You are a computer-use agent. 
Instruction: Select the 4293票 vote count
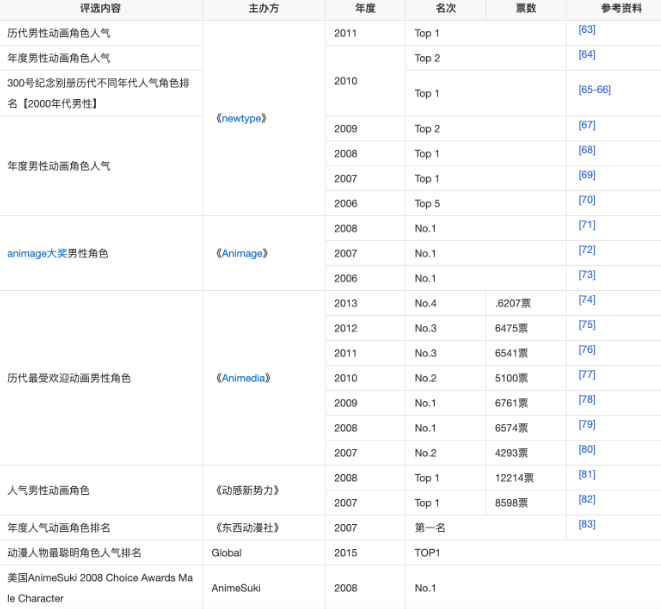[526, 453]
